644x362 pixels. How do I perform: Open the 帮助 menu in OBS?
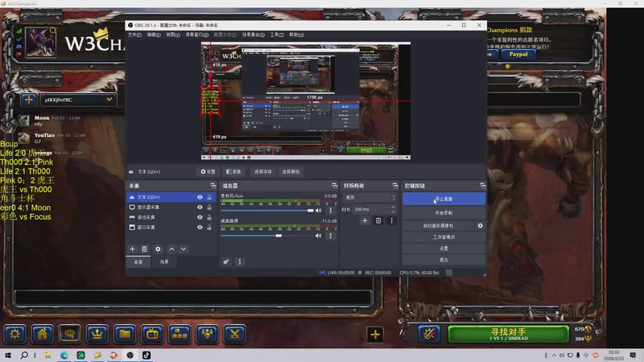(296, 35)
